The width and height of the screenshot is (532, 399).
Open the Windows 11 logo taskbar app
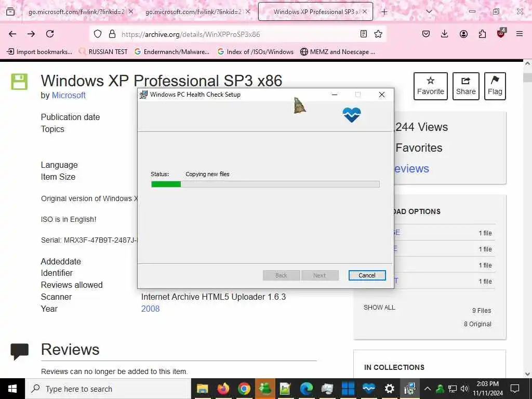coord(348,389)
